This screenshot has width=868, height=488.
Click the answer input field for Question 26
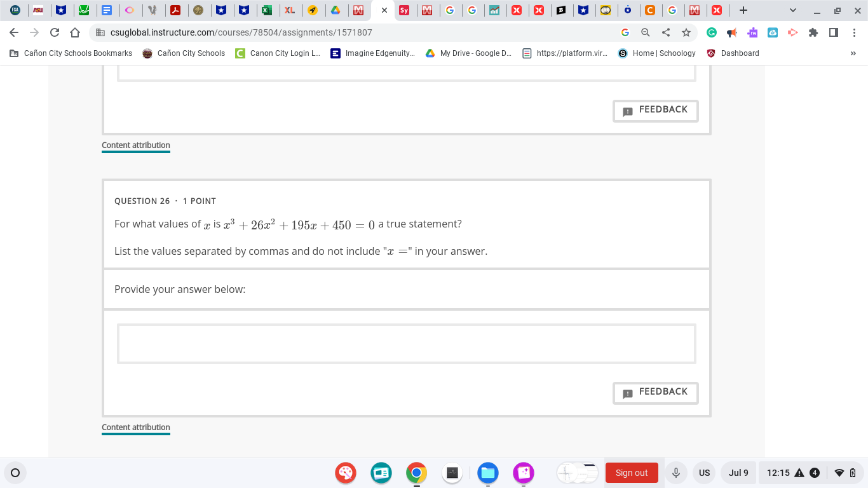point(406,343)
